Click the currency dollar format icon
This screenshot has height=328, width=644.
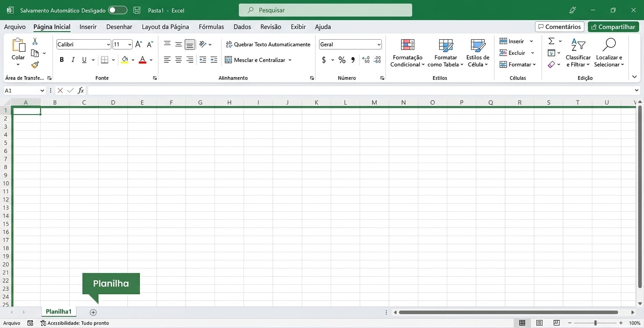pos(324,60)
